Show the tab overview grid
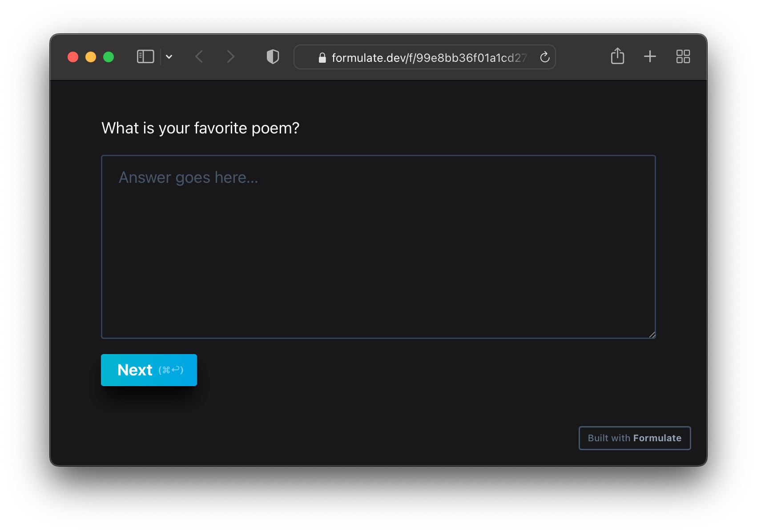757x532 pixels. [683, 56]
